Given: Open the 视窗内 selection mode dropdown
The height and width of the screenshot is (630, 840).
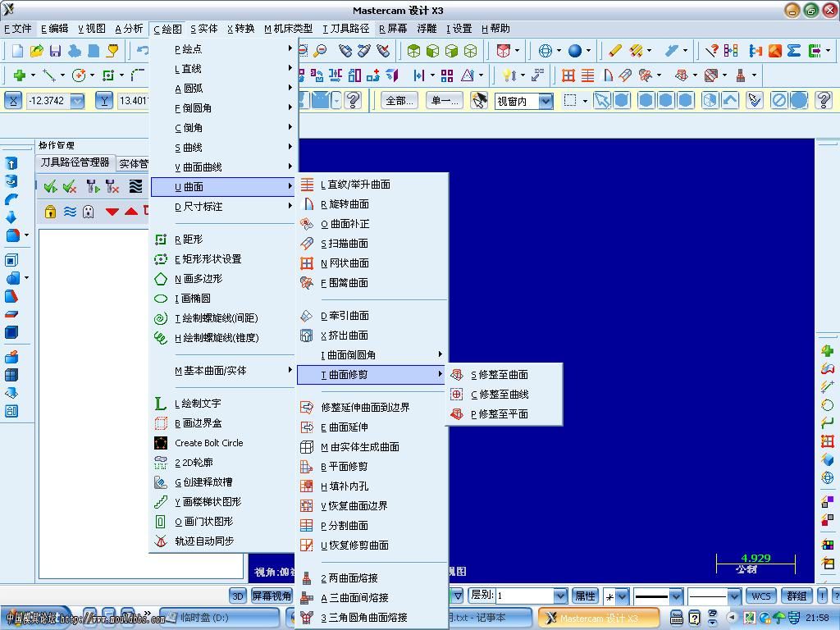Looking at the screenshot, I should [x=546, y=101].
